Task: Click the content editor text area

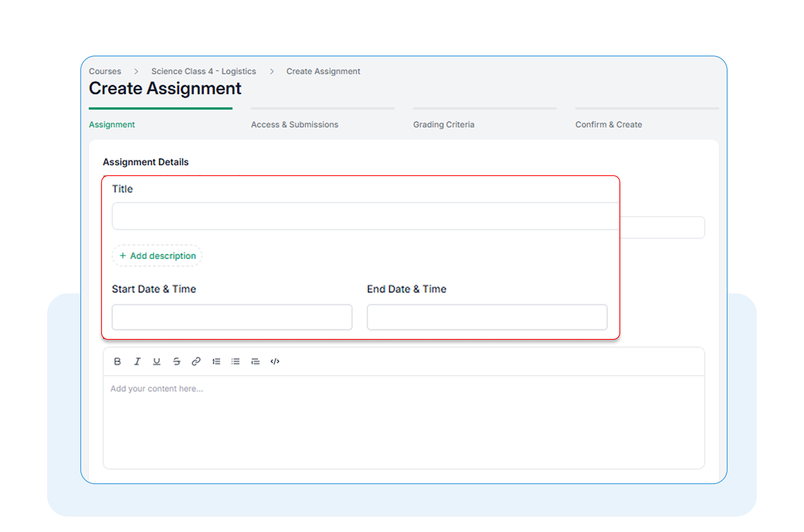Action: click(x=404, y=422)
